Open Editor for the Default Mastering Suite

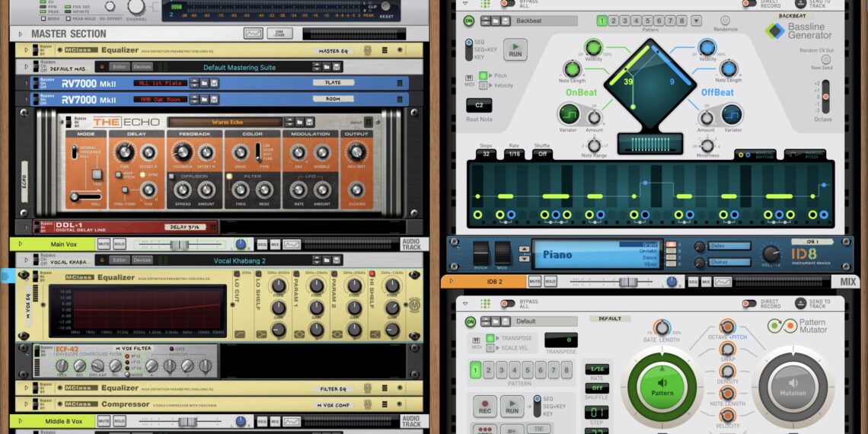pyautogui.click(x=119, y=67)
